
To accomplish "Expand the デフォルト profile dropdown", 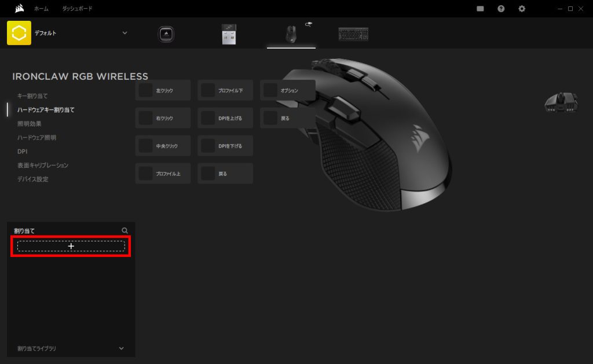I will 125,33.
